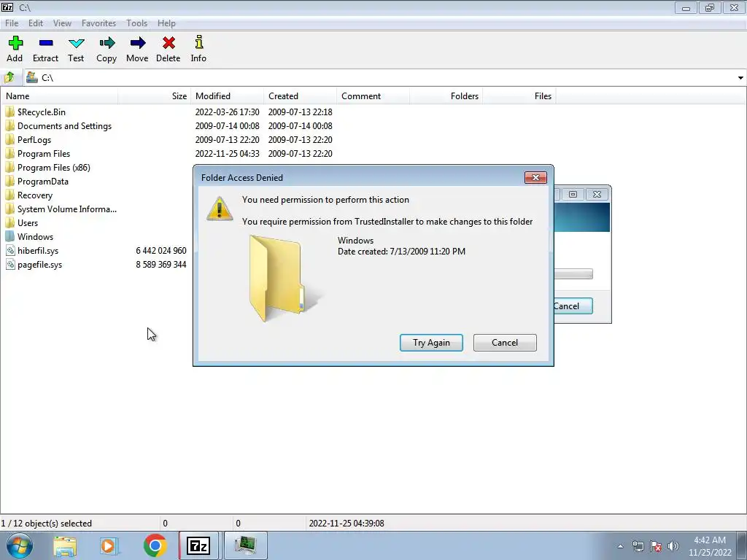Open Google Chrome from taskbar

click(155, 545)
